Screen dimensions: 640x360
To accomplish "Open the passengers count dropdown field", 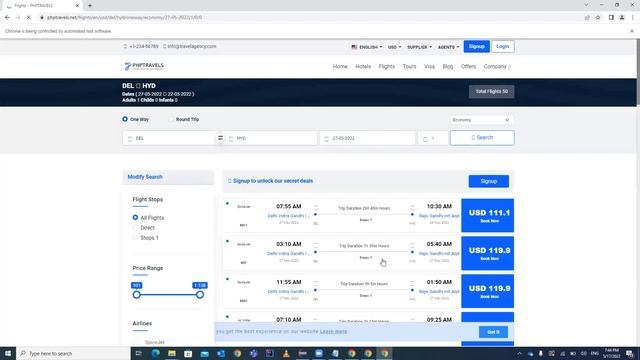I will (433, 138).
